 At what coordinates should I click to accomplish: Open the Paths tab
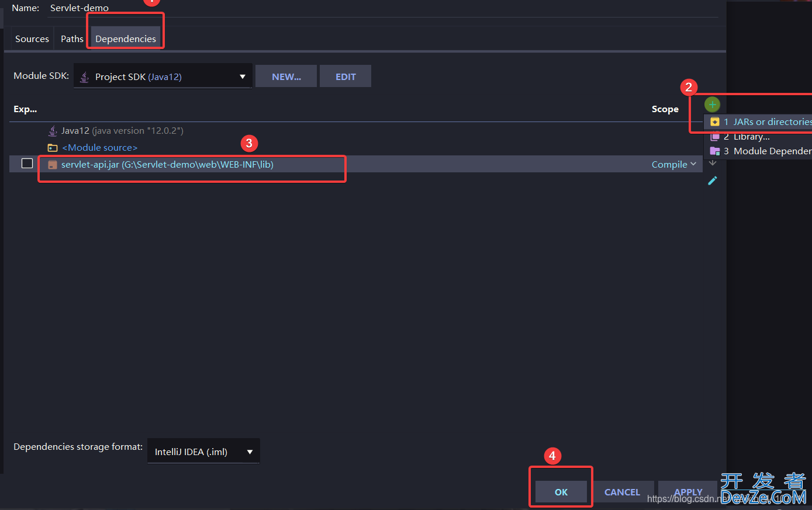pos(72,39)
